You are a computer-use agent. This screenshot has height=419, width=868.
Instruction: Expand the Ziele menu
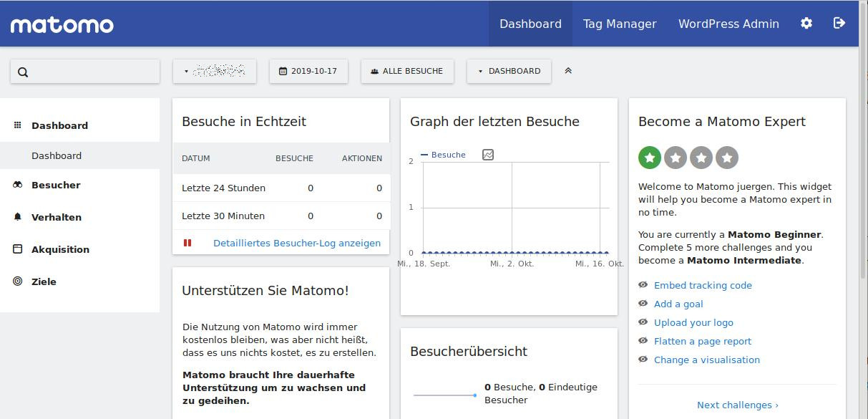tap(44, 281)
